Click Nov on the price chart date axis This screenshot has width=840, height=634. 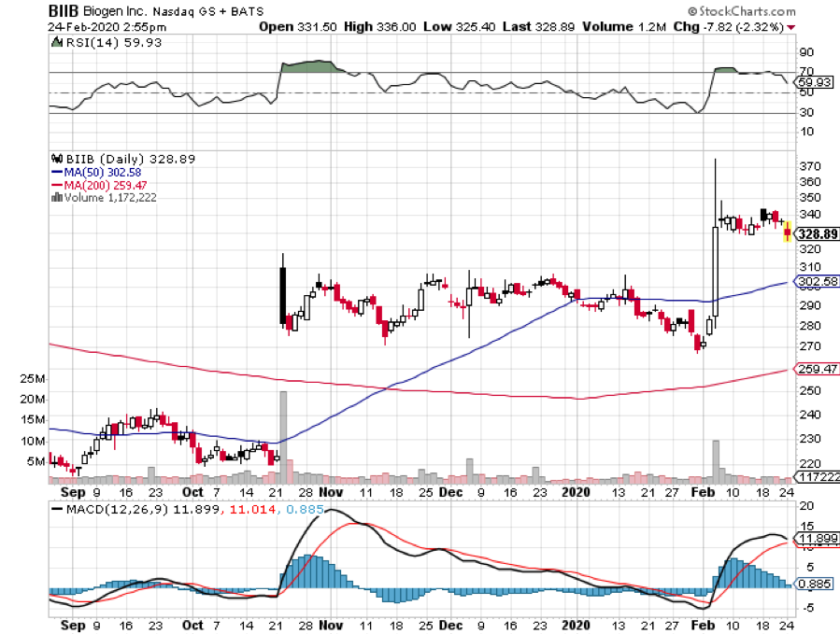click(x=331, y=492)
